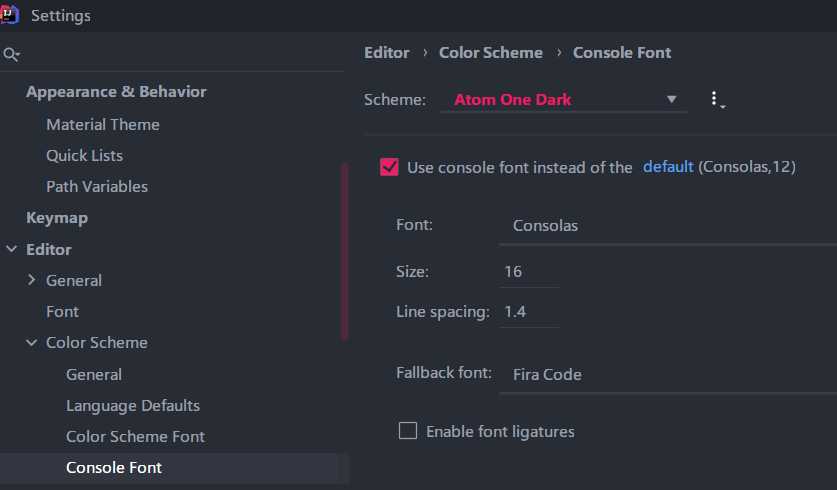Select Material Theme settings page
837x490 pixels.
click(x=103, y=124)
